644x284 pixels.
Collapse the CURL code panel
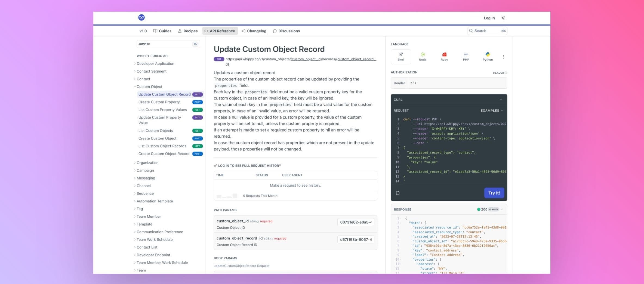click(500, 100)
